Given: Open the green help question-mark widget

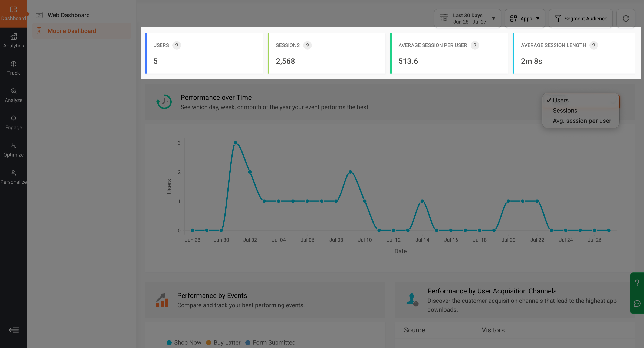Looking at the screenshot, I should tap(637, 283).
